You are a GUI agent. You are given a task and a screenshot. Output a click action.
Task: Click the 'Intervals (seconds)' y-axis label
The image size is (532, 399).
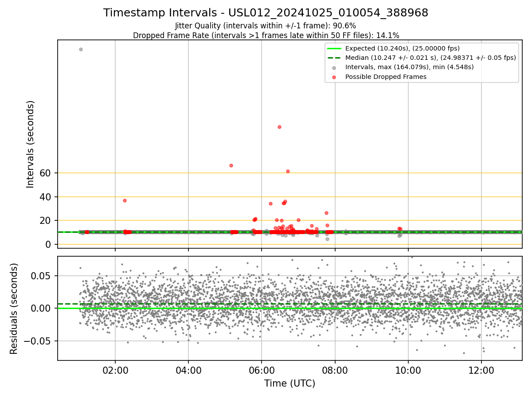30,144
